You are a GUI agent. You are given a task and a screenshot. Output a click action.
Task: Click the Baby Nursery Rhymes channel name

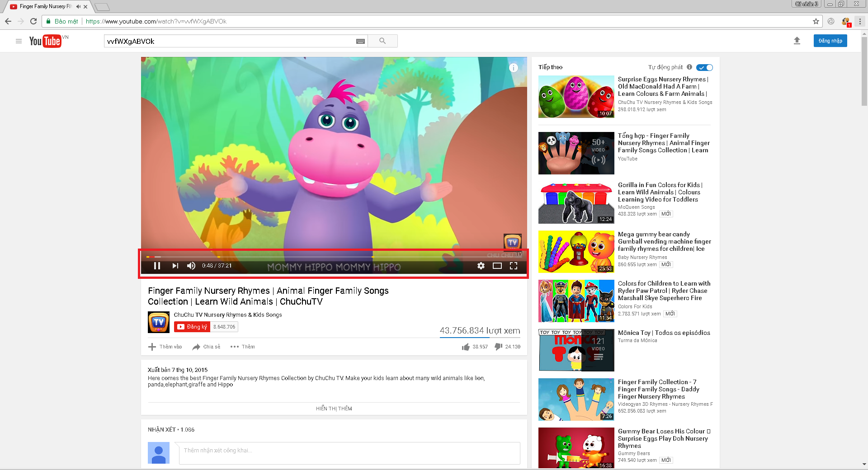(x=642, y=257)
